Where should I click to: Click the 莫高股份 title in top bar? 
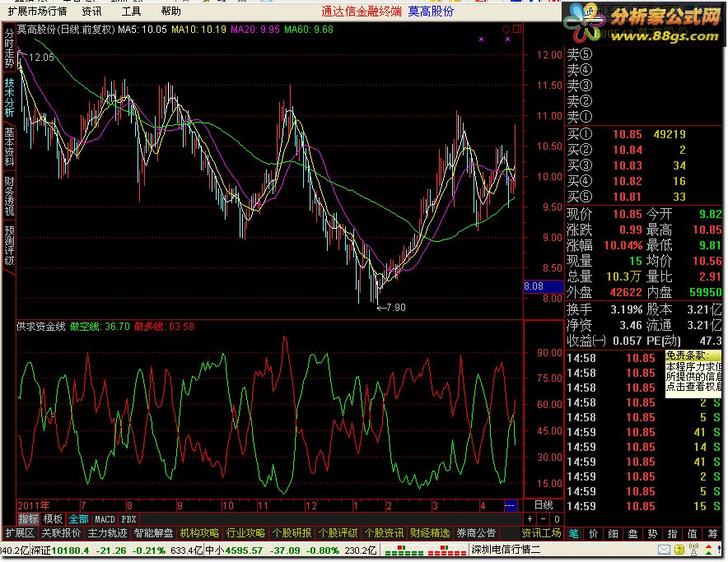(x=431, y=12)
